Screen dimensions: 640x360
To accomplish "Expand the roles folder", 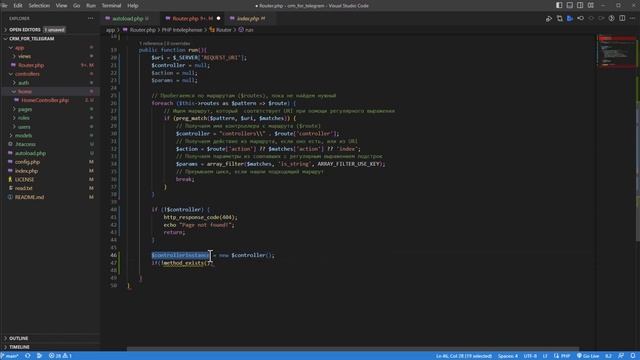I will (x=50, y=118).
